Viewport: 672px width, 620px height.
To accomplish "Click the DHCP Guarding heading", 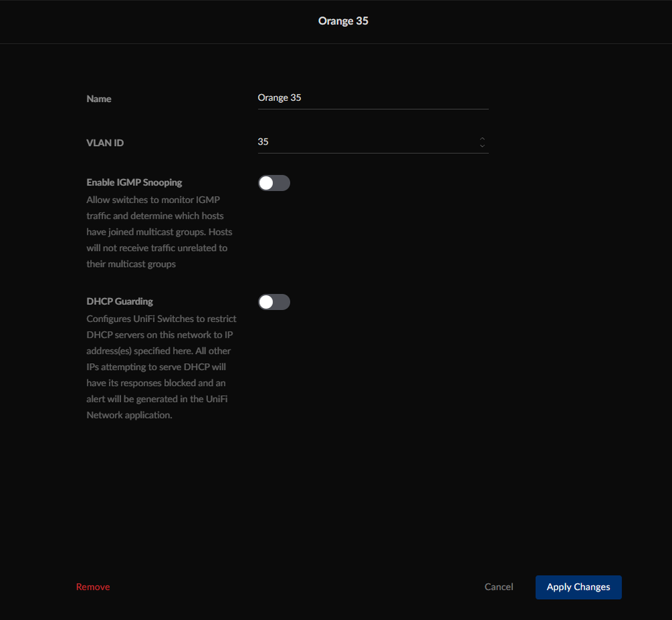I will tap(120, 301).
